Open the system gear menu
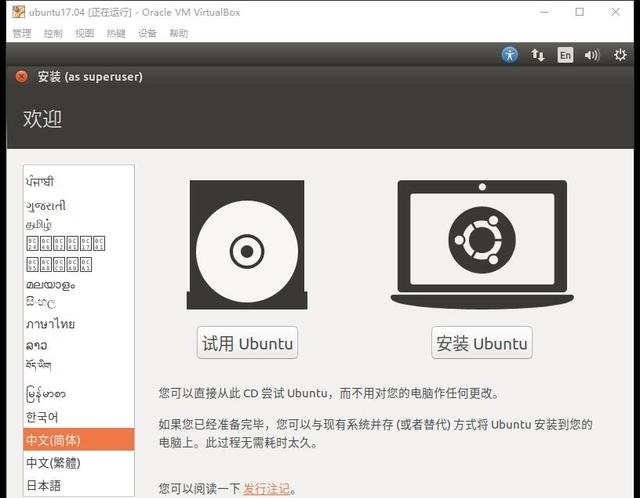The height and width of the screenshot is (498, 640). (x=620, y=55)
